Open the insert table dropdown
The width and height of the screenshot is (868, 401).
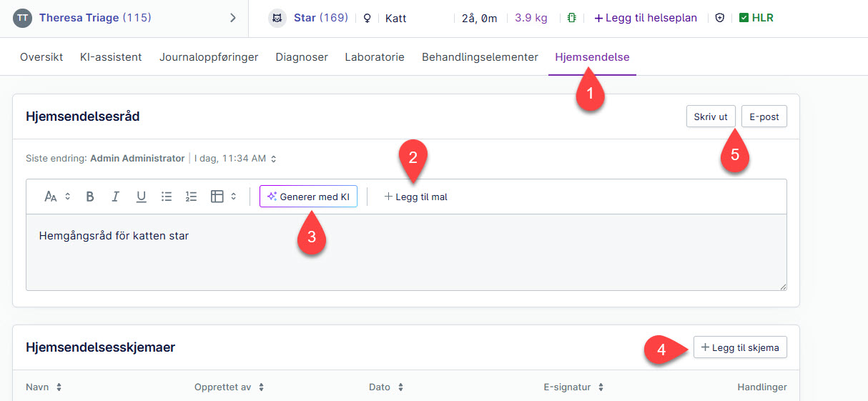click(x=224, y=197)
